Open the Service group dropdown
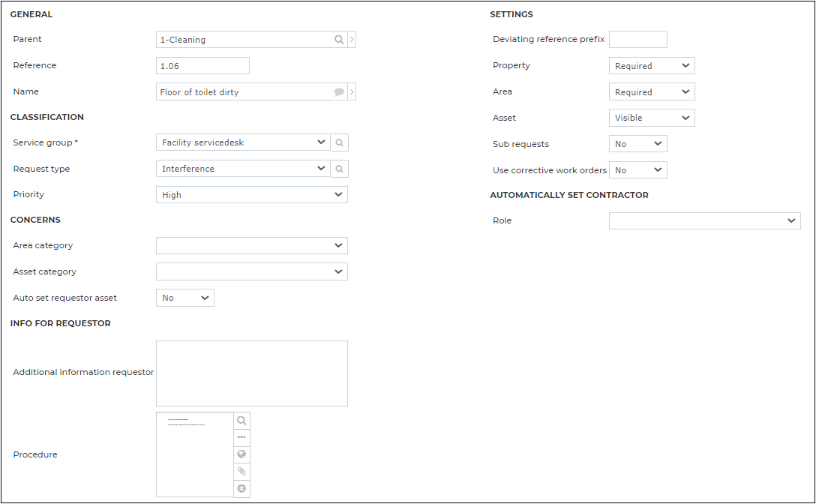The height and width of the screenshot is (504, 816). 244,142
